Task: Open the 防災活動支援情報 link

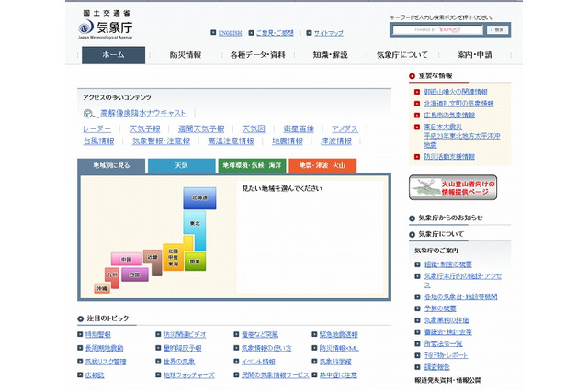Action: [x=449, y=157]
